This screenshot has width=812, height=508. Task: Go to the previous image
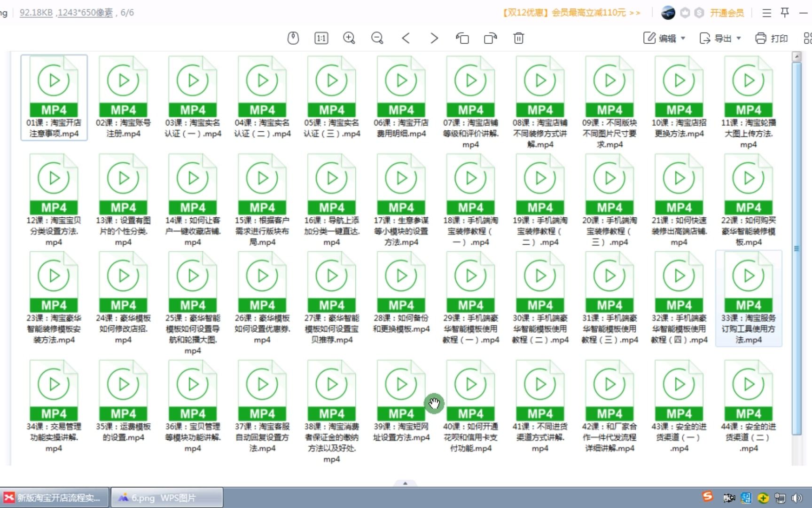[x=406, y=38]
